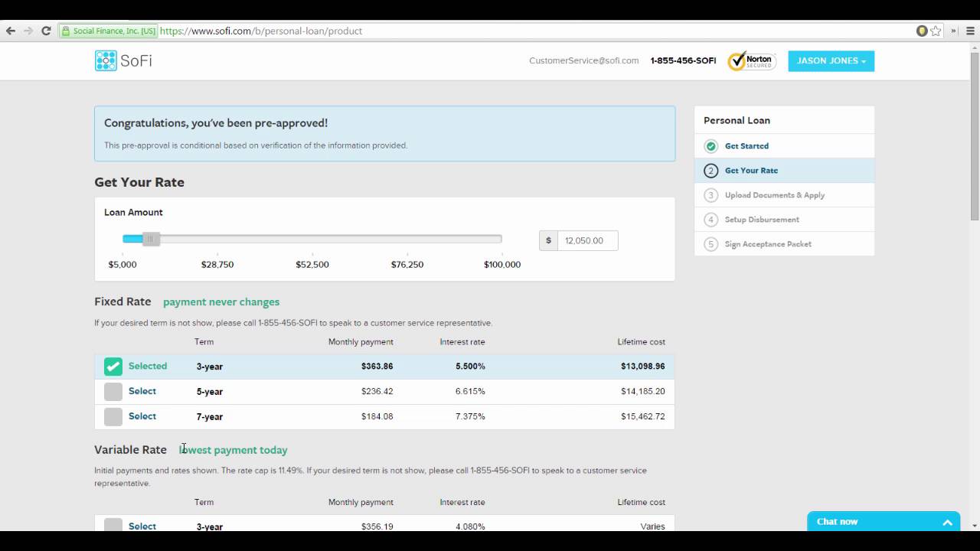The height and width of the screenshot is (551, 980).
Task: Click the Personal Loan sidebar heading
Action: pos(737,120)
